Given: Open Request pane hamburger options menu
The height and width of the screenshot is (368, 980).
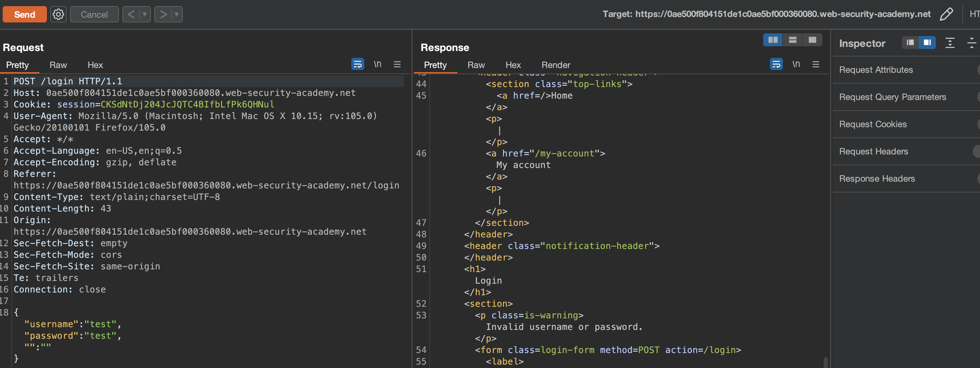Looking at the screenshot, I should pos(397,64).
